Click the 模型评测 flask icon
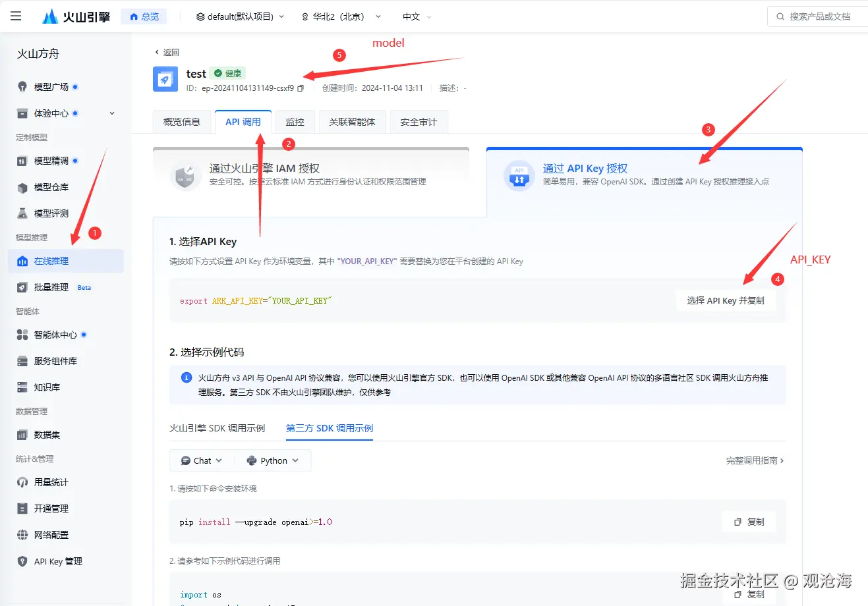Image resolution: width=868 pixels, height=606 pixels. click(x=22, y=213)
